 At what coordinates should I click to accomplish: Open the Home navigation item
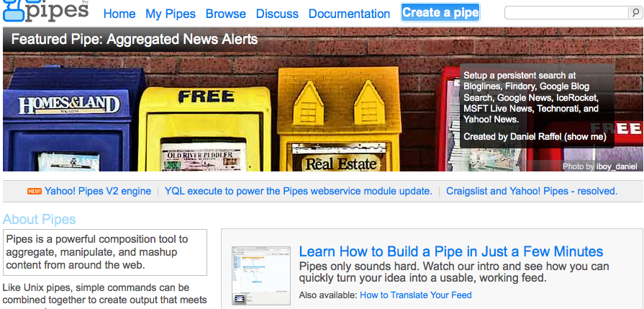click(x=119, y=14)
